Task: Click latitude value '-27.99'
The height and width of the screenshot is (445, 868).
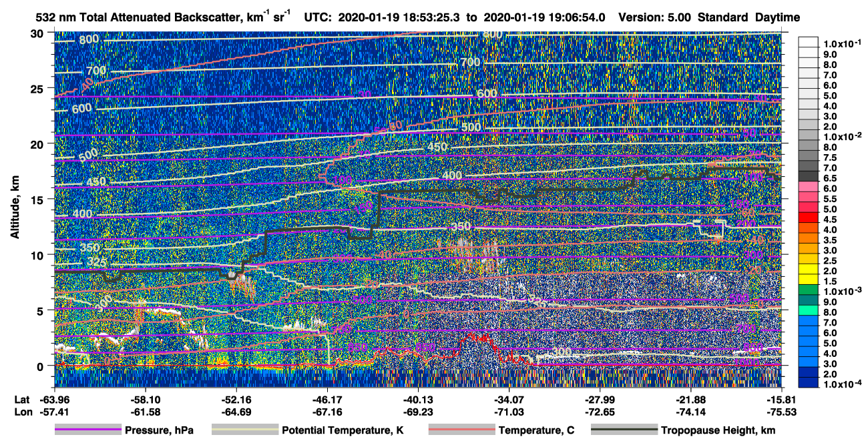Action: (600, 399)
